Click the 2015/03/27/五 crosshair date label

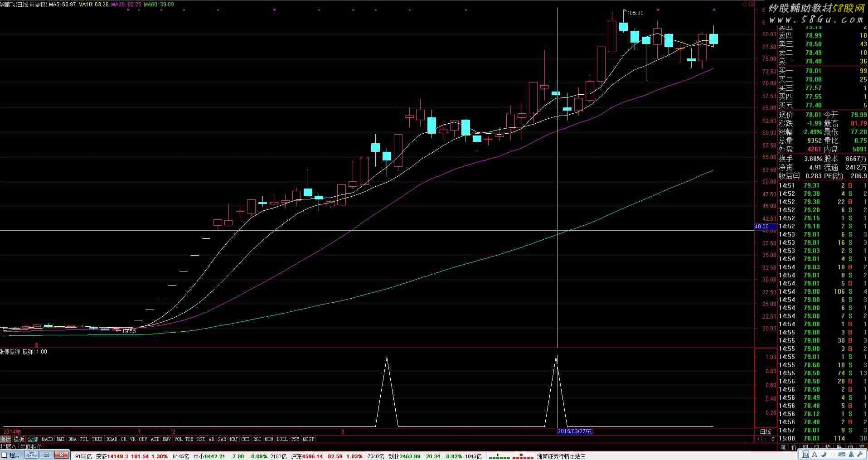(575, 431)
